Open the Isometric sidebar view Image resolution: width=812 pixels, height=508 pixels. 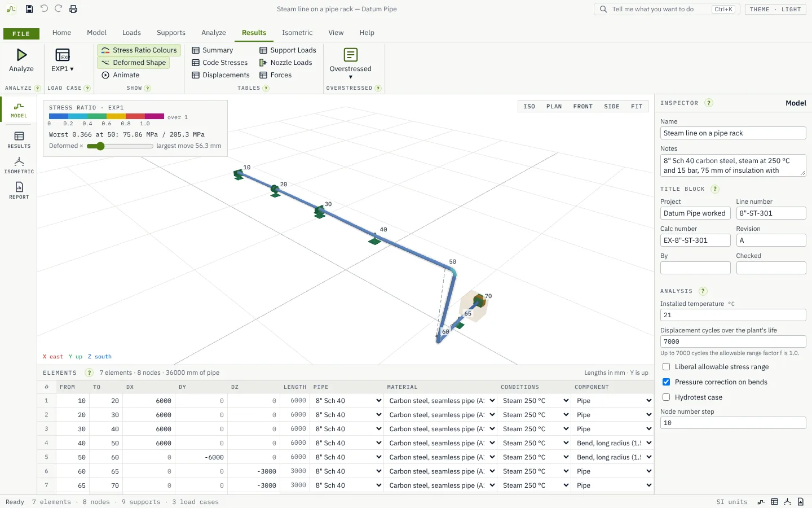click(19, 165)
